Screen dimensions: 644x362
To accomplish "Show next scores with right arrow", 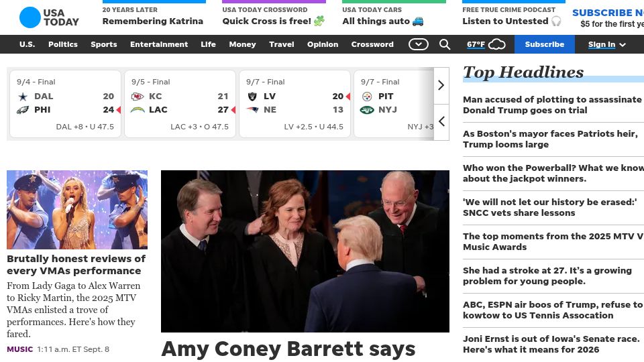I will pos(441,85).
